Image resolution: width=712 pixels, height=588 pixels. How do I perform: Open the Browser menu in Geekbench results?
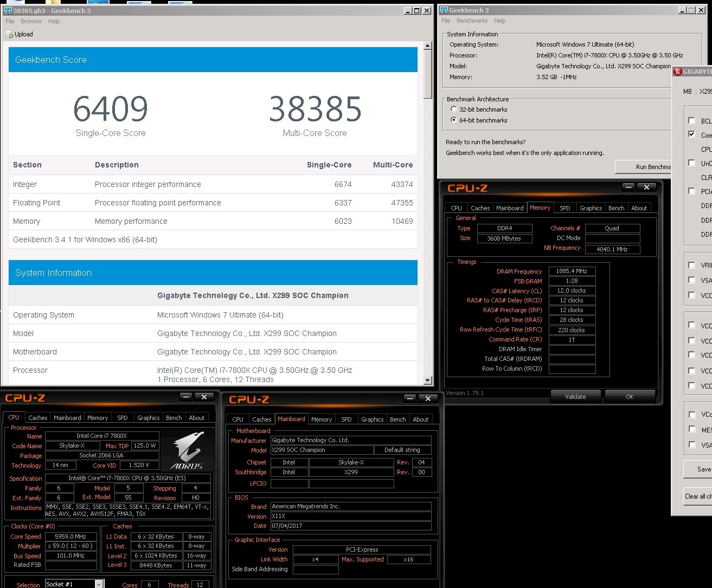31,21
